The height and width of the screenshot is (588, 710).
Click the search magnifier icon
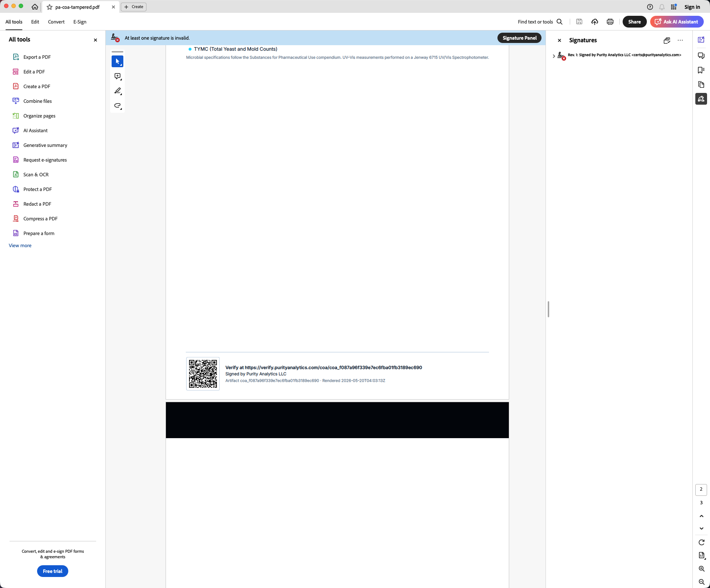point(559,22)
